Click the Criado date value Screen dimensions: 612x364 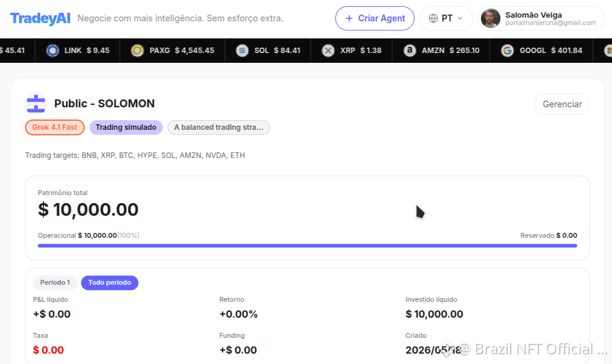[x=433, y=350]
